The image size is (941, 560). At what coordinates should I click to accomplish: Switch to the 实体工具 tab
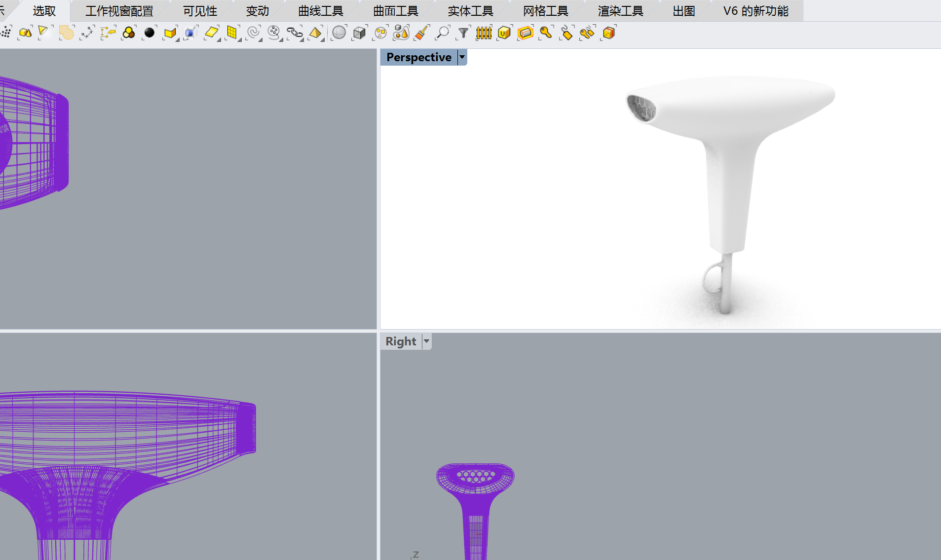[x=470, y=11]
